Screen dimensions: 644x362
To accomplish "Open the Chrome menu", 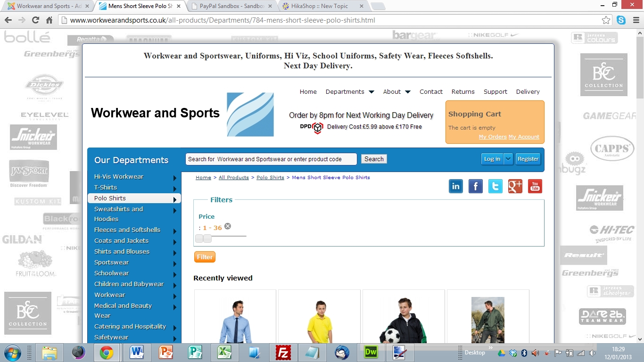I will (635, 20).
